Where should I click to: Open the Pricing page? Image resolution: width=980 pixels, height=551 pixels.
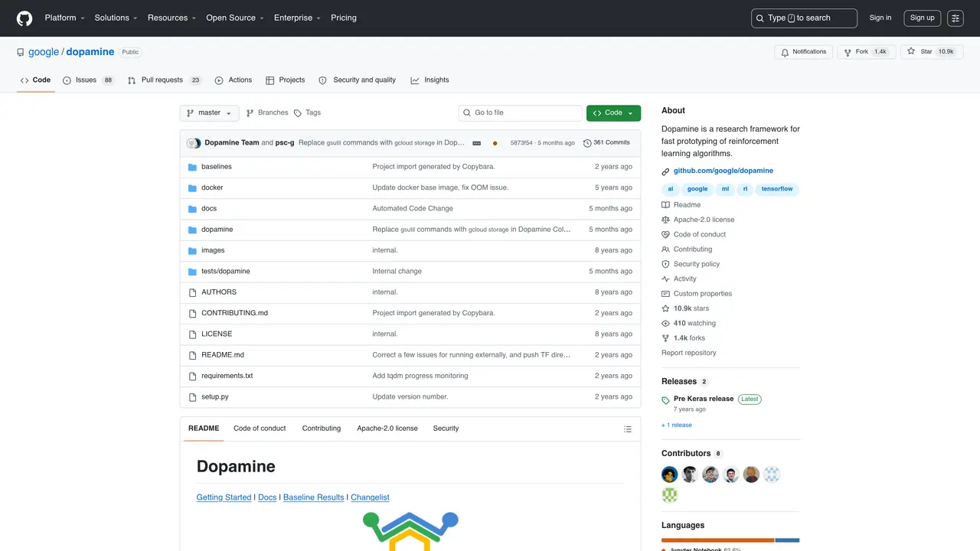344,18
